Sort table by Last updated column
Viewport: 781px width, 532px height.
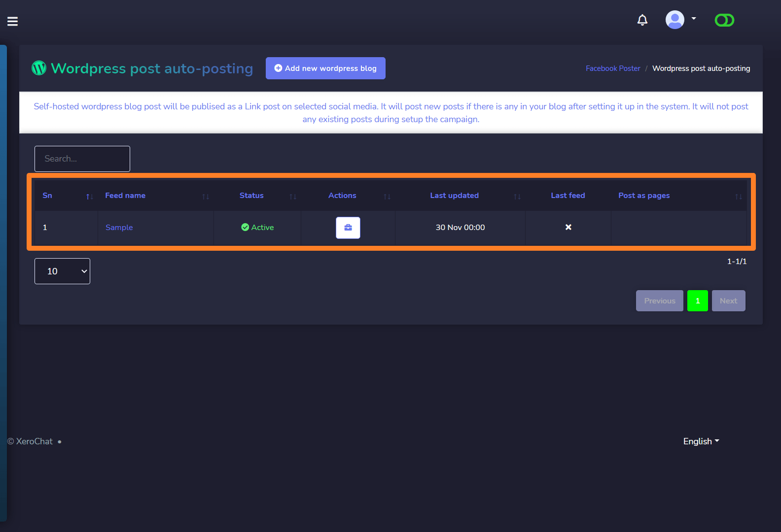click(460, 196)
